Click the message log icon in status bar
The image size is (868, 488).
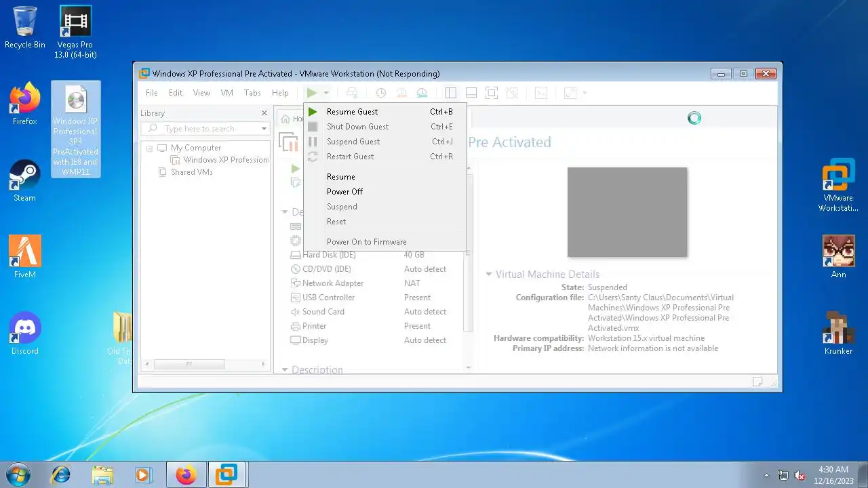click(757, 382)
